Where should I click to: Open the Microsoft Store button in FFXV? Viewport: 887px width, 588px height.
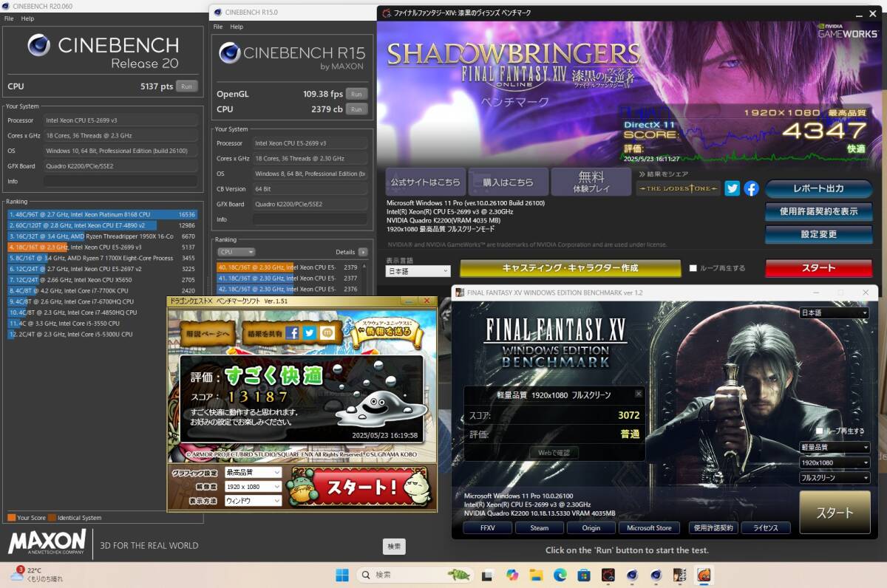[649, 528]
